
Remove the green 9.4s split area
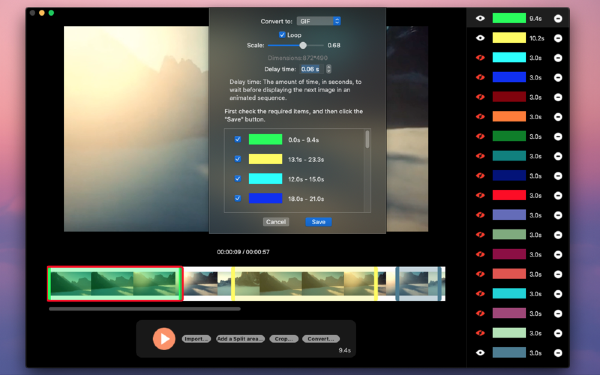tap(558, 18)
